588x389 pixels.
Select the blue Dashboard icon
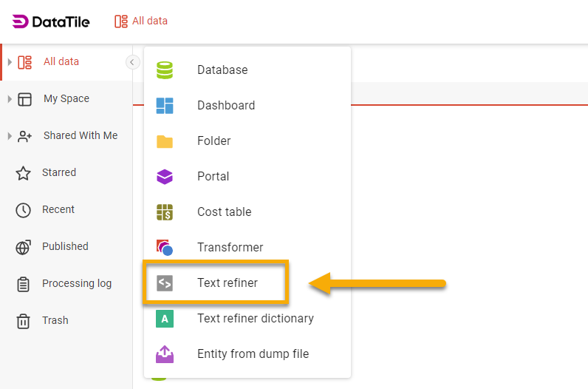click(x=164, y=106)
